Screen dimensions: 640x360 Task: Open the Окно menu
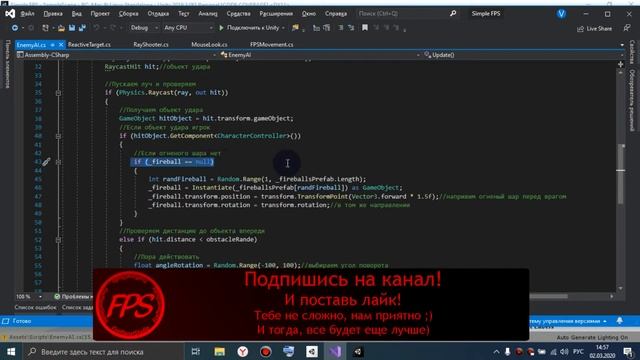[x=309, y=13]
